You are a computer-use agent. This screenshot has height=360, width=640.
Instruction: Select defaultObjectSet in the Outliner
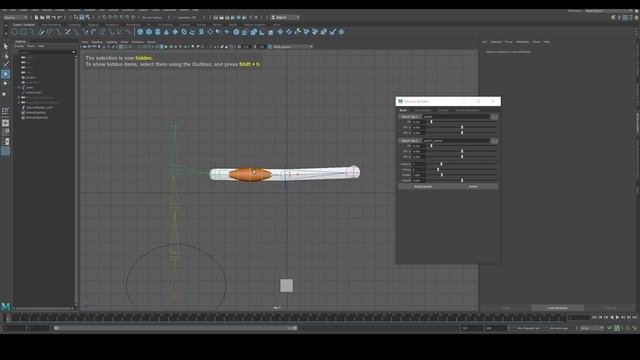(x=37, y=117)
